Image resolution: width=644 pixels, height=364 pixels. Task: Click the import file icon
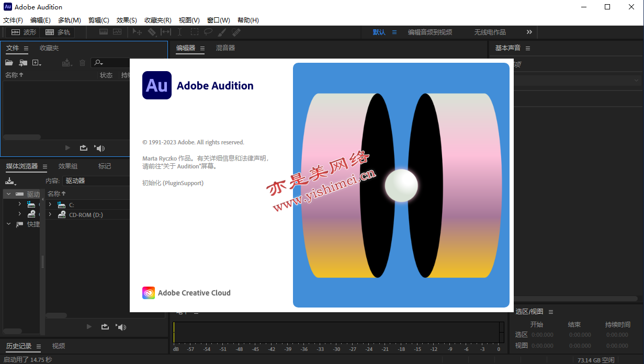[x=23, y=63]
